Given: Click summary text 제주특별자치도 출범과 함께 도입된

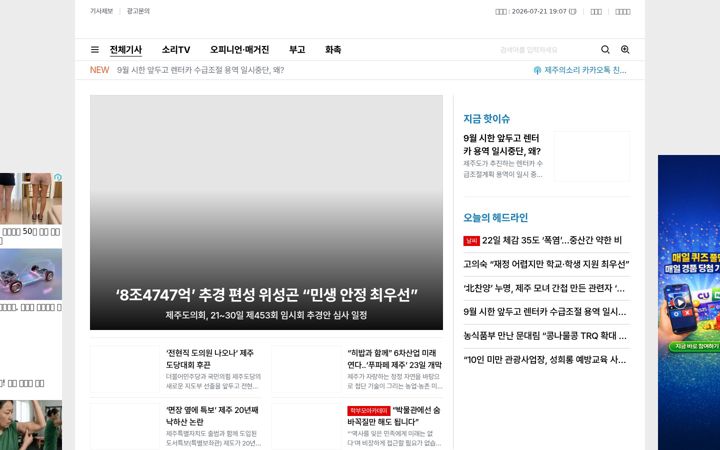Looking at the screenshot, I should [x=214, y=439].
